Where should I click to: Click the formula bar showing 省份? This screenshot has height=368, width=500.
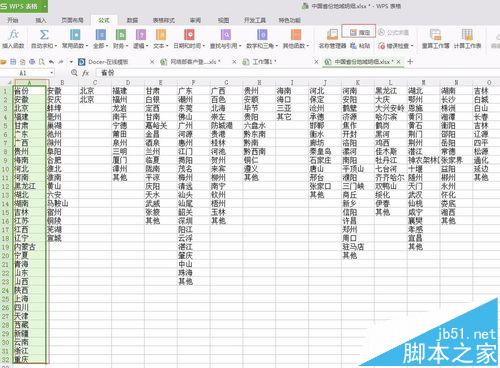coord(297,73)
